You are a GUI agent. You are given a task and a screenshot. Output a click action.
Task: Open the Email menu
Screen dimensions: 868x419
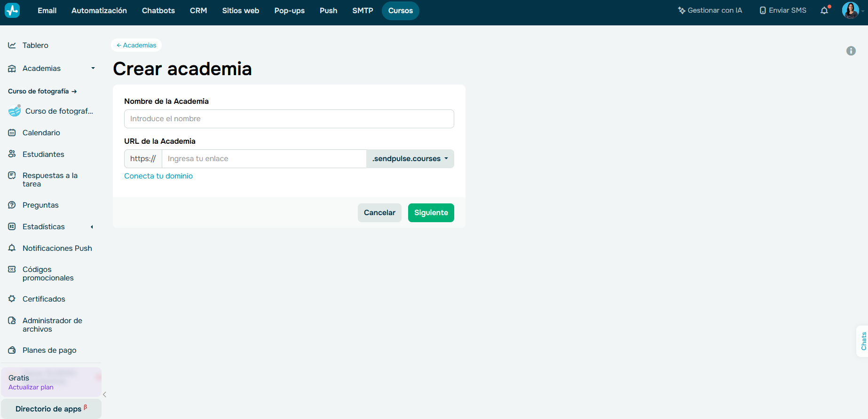47,10
